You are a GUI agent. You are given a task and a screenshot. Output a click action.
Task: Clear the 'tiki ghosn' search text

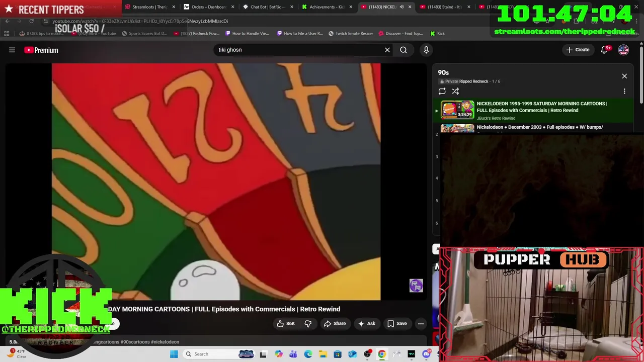coord(387,50)
